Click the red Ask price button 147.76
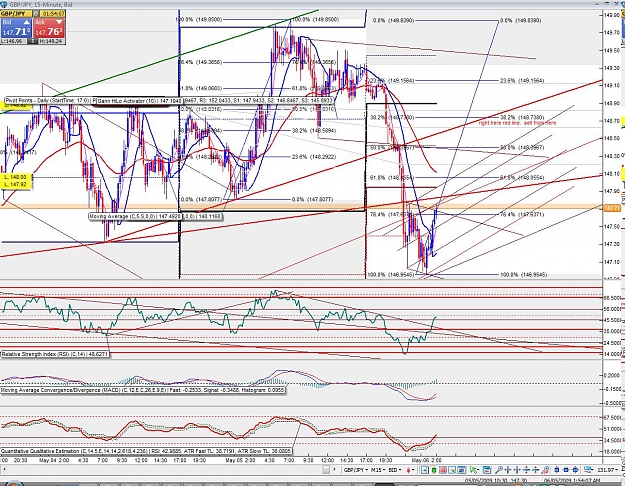This screenshot has height=486, width=625. 49,28
